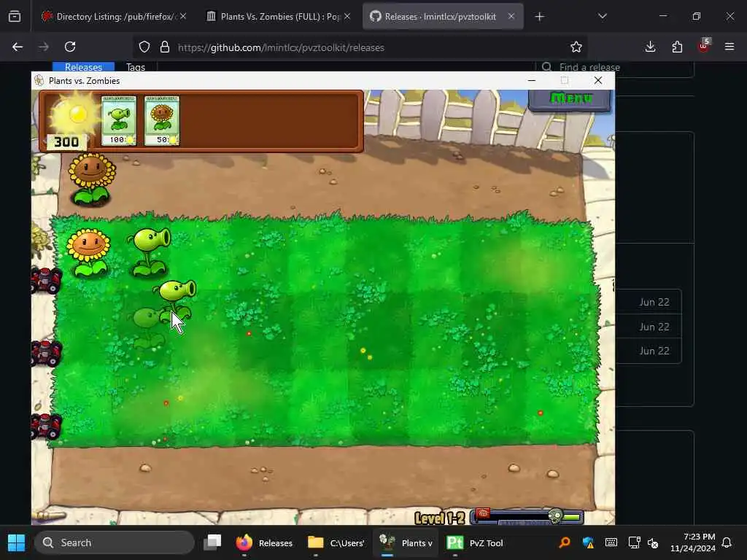Screen dimensions: 747x560
Task: Open the network tray icon
Action: 634,542
